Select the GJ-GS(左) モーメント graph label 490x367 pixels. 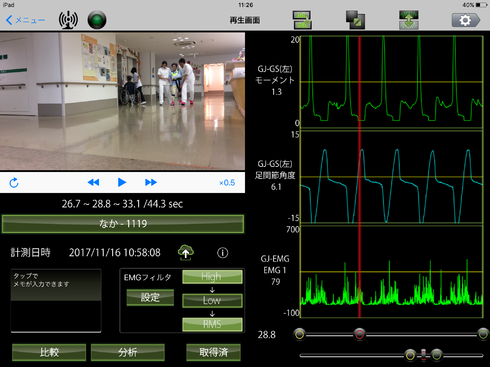click(275, 80)
